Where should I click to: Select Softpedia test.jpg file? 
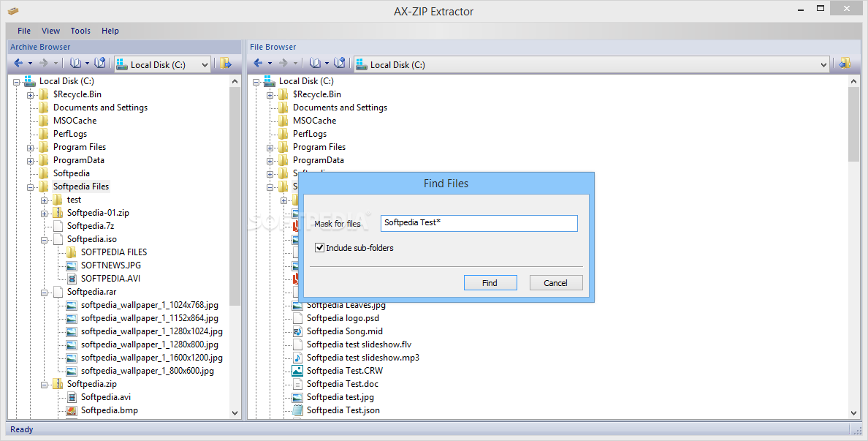[x=340, y=397]
